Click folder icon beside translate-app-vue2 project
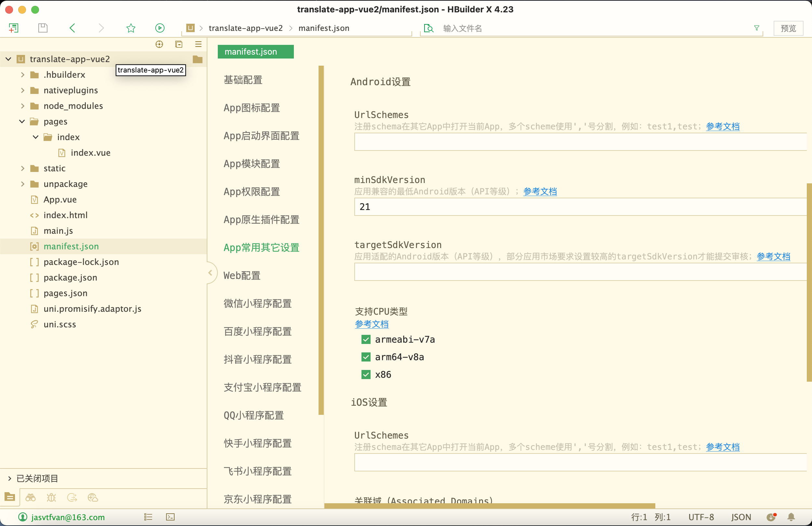 pyautogui.click(x=198, y=59)
